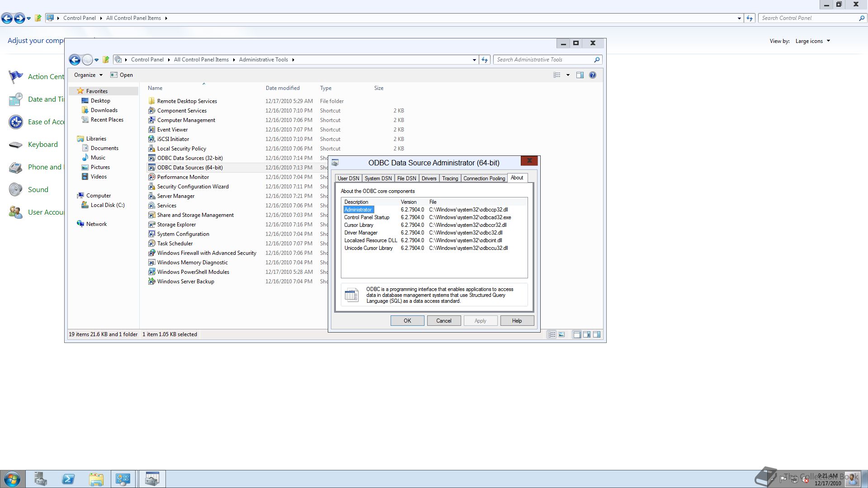This screenshot has height=488, width=868.
Task: Expand Administrative Tools address bar history dropdown
Action: (474, 60)
